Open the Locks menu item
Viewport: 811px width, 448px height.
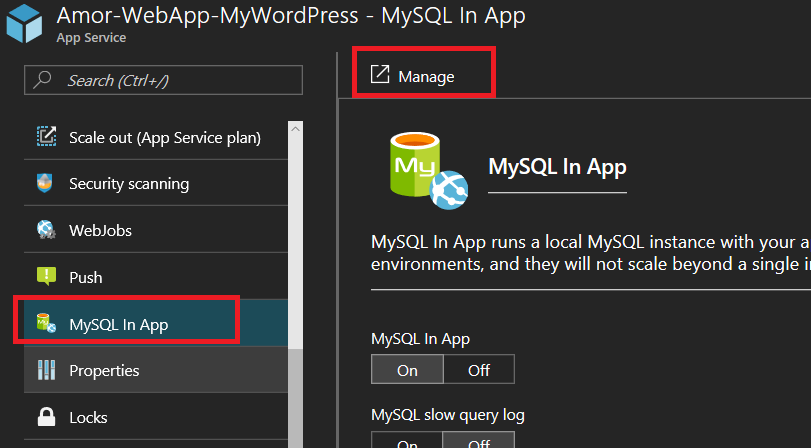tap(156, 417)
